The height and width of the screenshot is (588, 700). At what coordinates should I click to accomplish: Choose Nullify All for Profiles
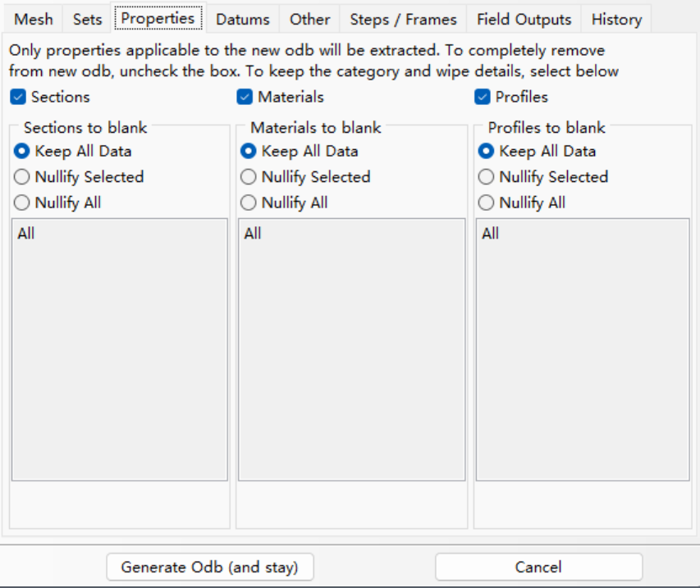[x=487, y=203]
